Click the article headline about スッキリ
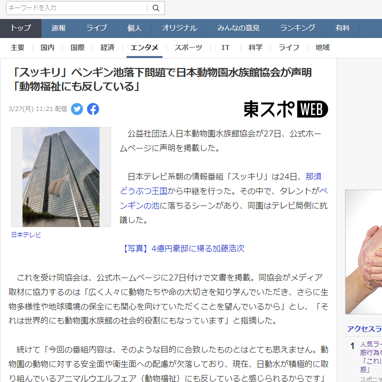 [x=162, y=79]
